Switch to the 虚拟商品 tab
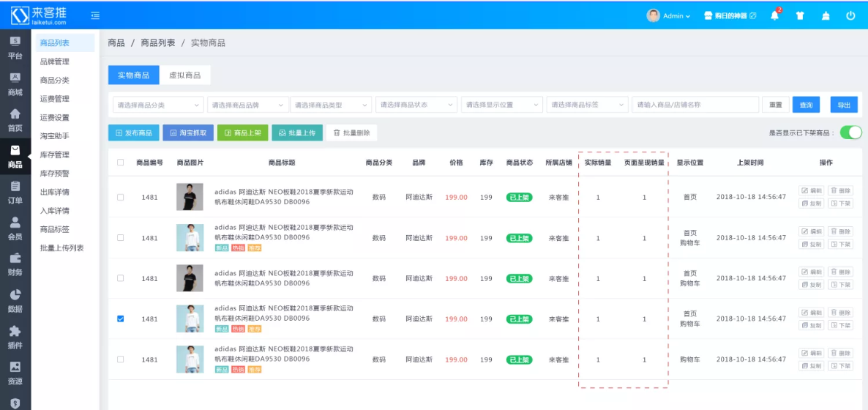Screen dimensions: 868x410 coord(185,75)
